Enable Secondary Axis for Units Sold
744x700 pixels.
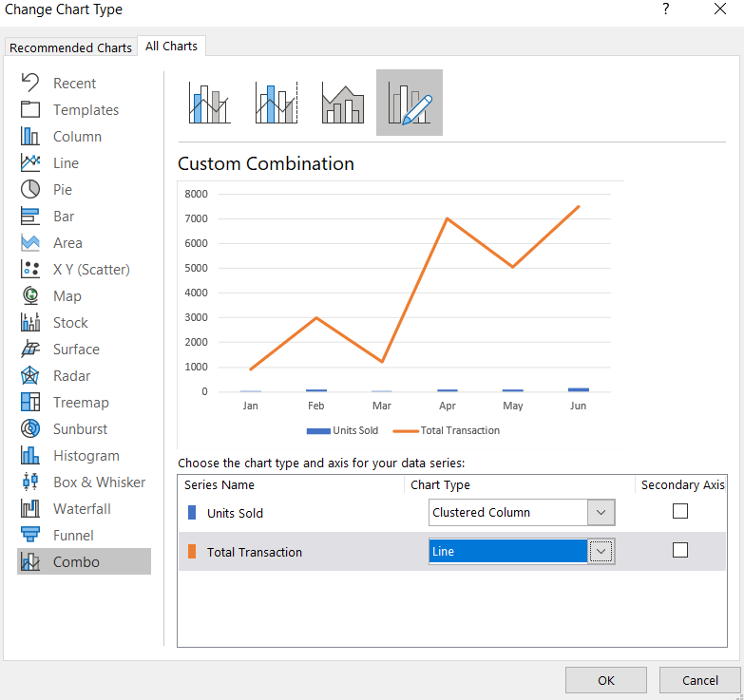pyautogui.click(x=680, y=511)
